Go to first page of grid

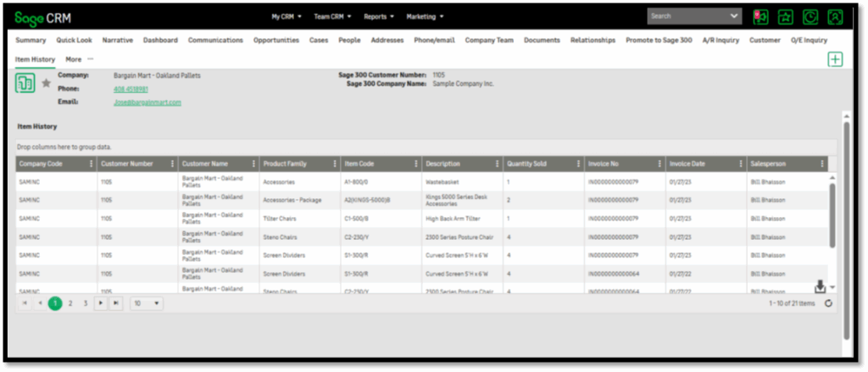[x=25, y=303]
